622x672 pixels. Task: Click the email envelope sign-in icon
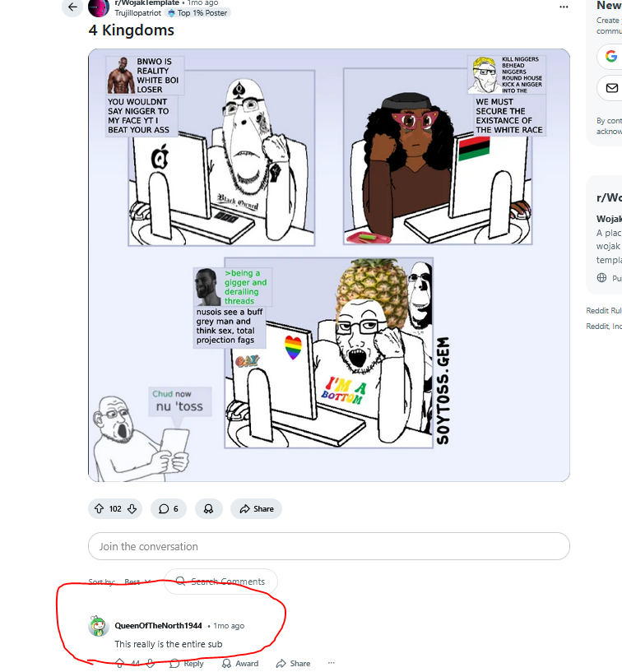pyautogui.click(x=611, y=88)
